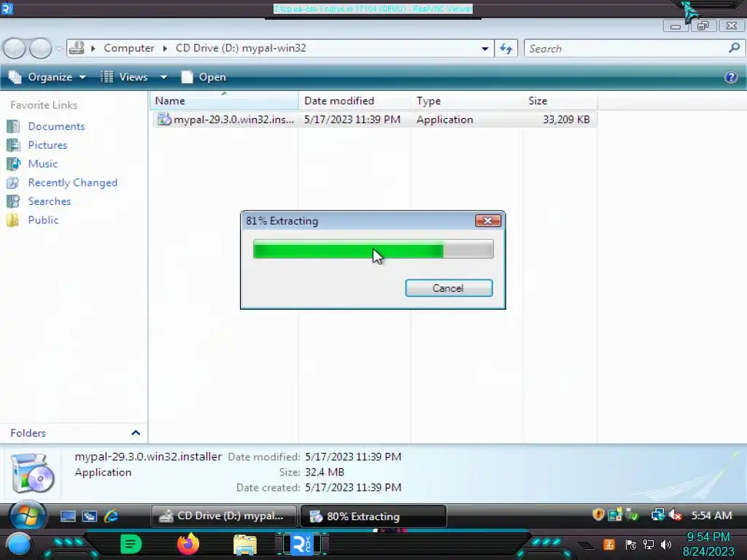
Task: Click the host flag action center icon
Action: click(x=631, y=544)
